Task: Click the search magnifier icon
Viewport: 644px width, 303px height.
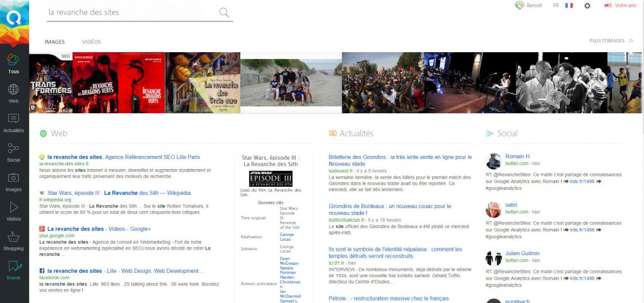Action: tap(224, 13)
